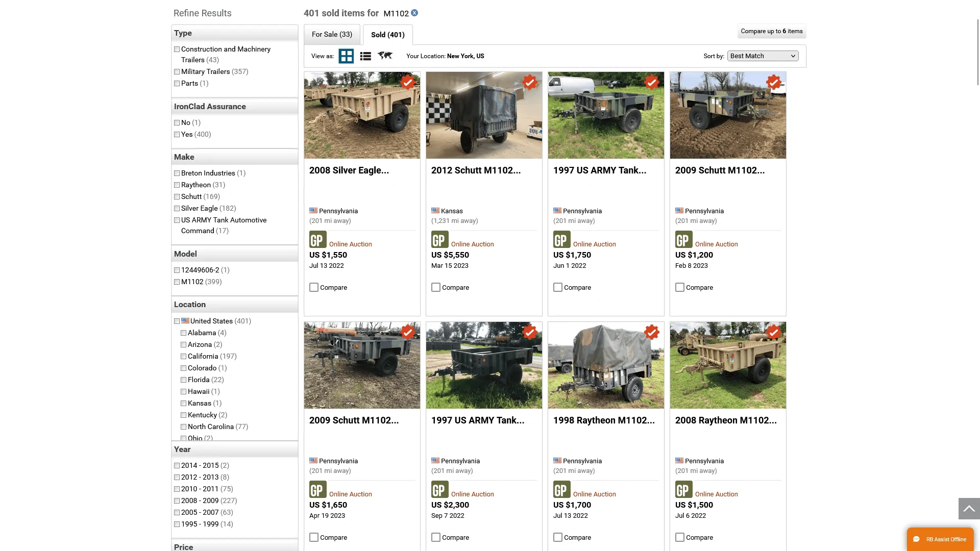Open the For Sale (33) tab
Screen dimensions: 980x551
tap(332, 34)
